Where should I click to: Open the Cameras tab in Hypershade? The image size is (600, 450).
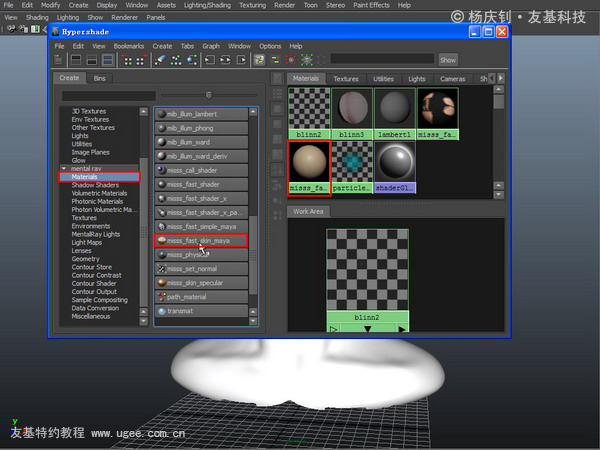pos(453,79)
